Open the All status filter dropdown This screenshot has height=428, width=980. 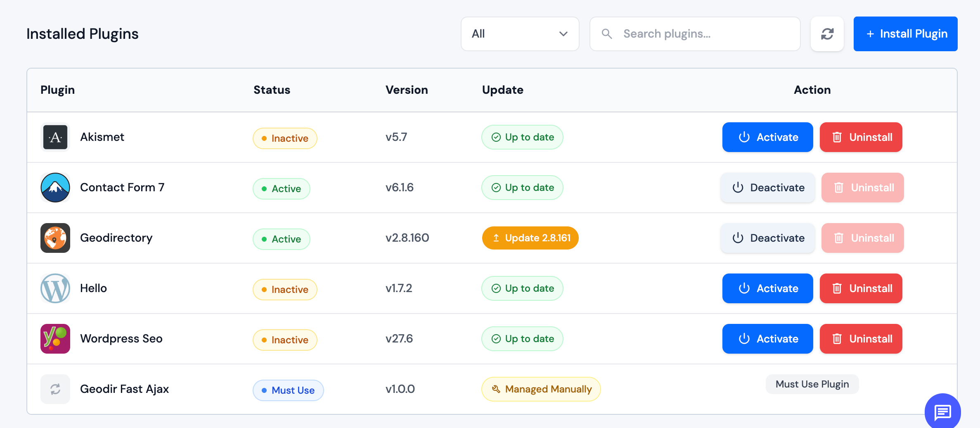point(520,34)
